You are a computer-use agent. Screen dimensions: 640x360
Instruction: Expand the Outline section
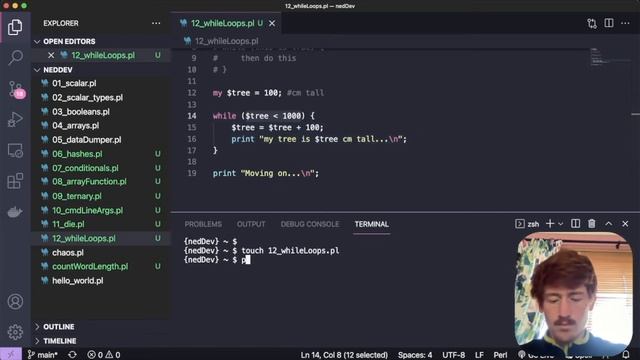100,327
